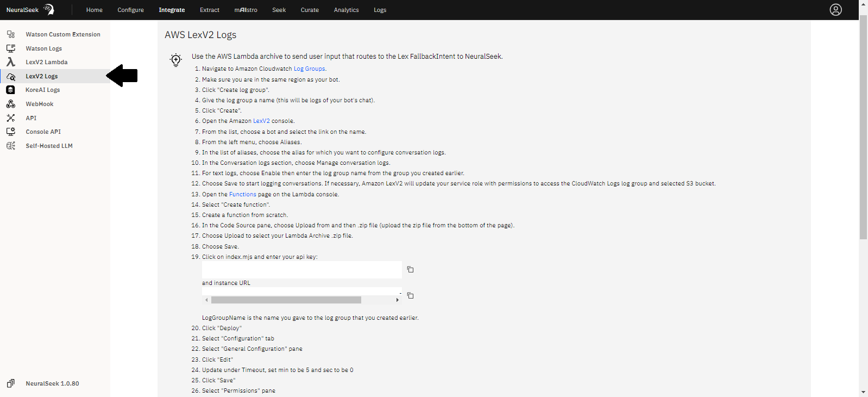Click the NeuralSeek logo icon
Image resolution: width=868 pixels, height=397 pixels.
click(x=48, y=9)
